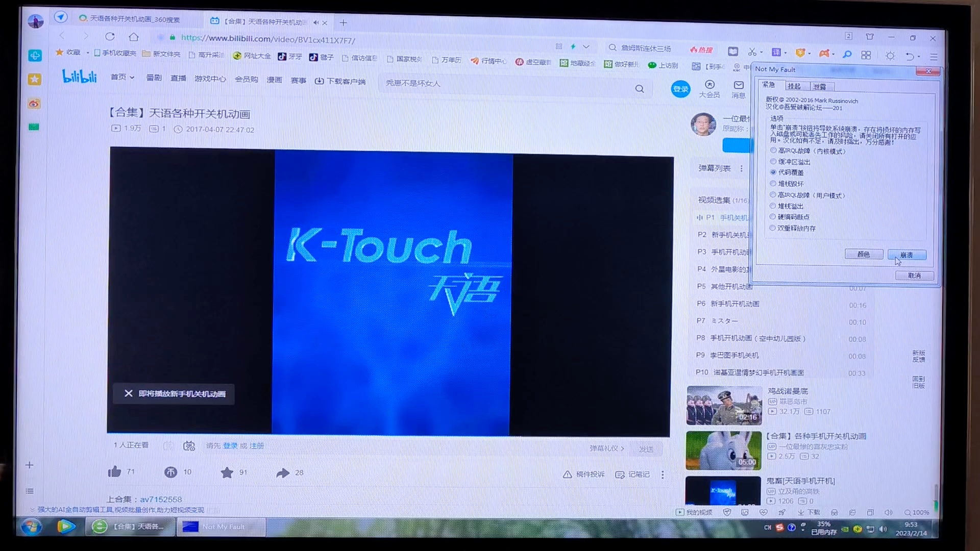Click the 登录 button on bilibili
Viewport: 980px width, 551px height.
point(680,89)
